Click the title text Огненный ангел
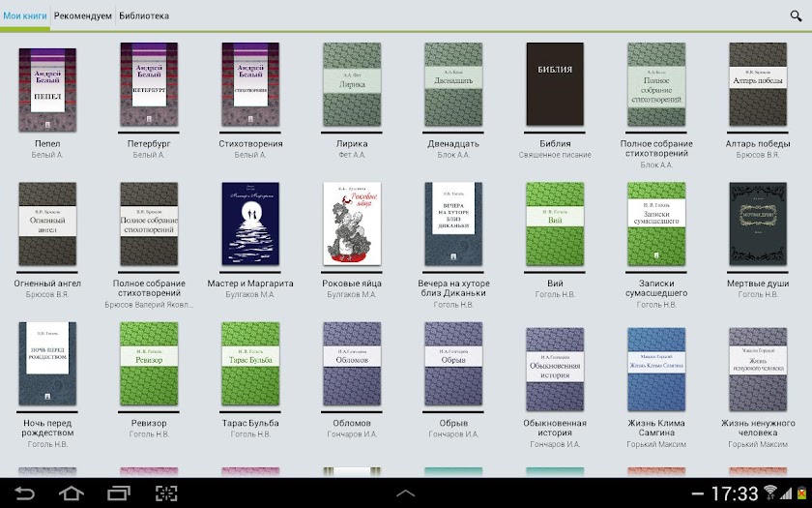The width and height of the screenshot is (812, 508). click(x=47, y=284)
